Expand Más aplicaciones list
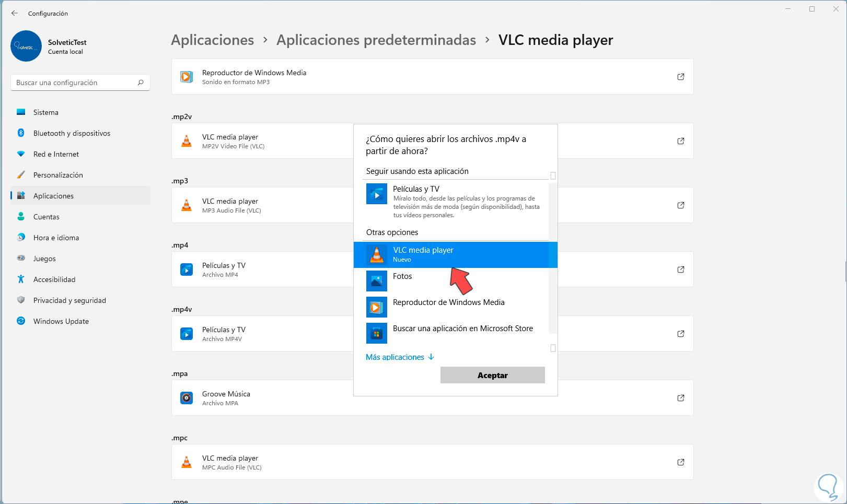Screen dimensions: 847x504 tap(400, 357)
